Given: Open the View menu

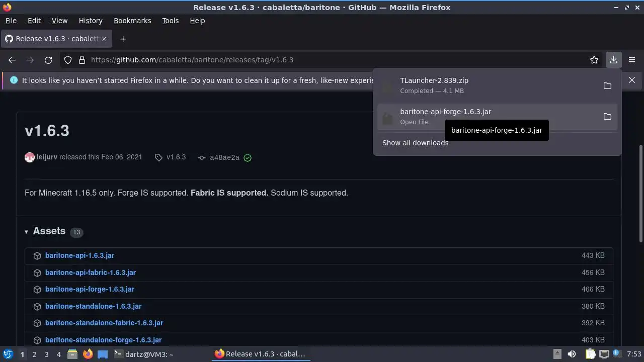Looking at the screenshot, I should click(59, 21).
